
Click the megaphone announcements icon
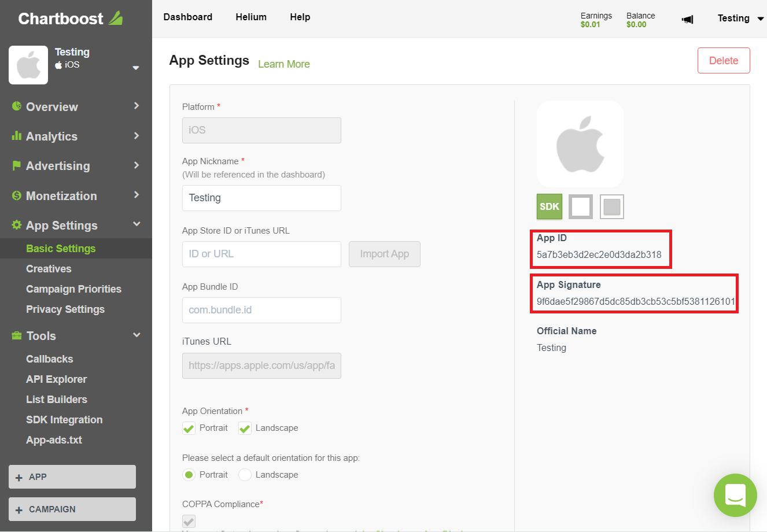click(x=687, y=20)
